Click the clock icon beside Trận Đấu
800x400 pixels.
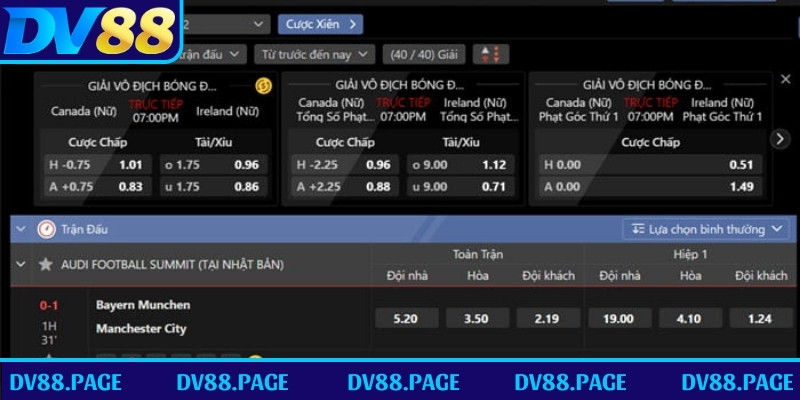tap(46, 229)
